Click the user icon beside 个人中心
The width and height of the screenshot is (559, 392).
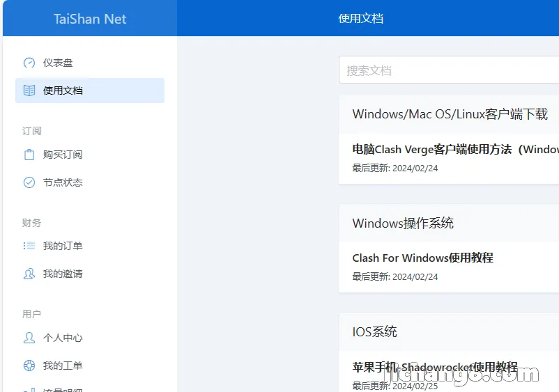[29, 338]
